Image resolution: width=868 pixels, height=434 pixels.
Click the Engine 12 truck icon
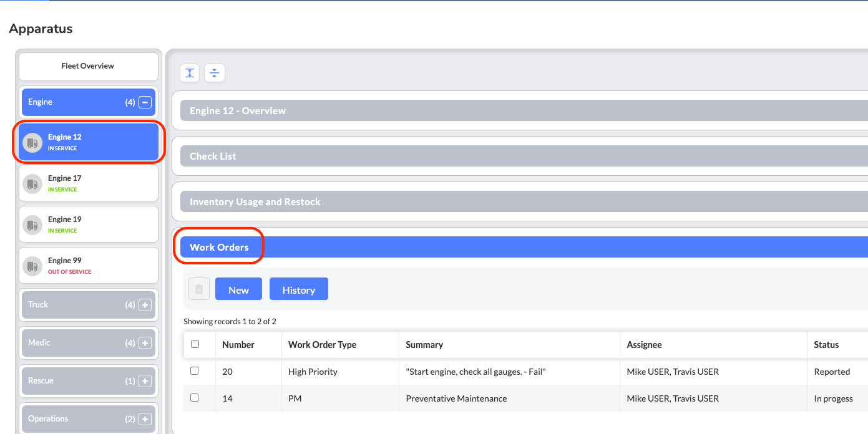[x=32, y=142]
